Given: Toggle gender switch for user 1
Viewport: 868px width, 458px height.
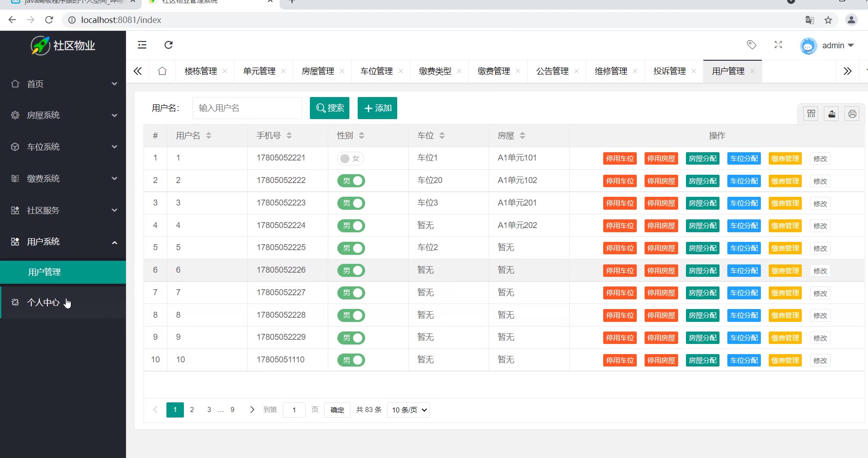Looking at the screenshot, I should tap(350, 159).
